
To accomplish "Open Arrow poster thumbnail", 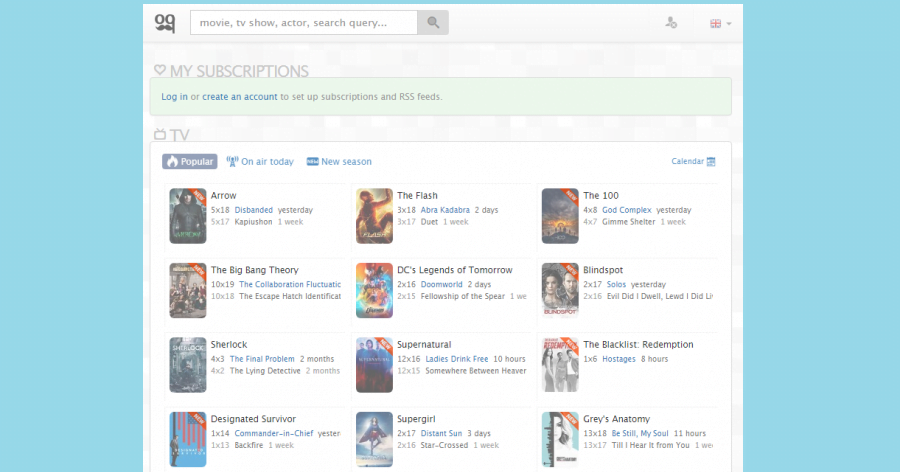I will [188, 216].
